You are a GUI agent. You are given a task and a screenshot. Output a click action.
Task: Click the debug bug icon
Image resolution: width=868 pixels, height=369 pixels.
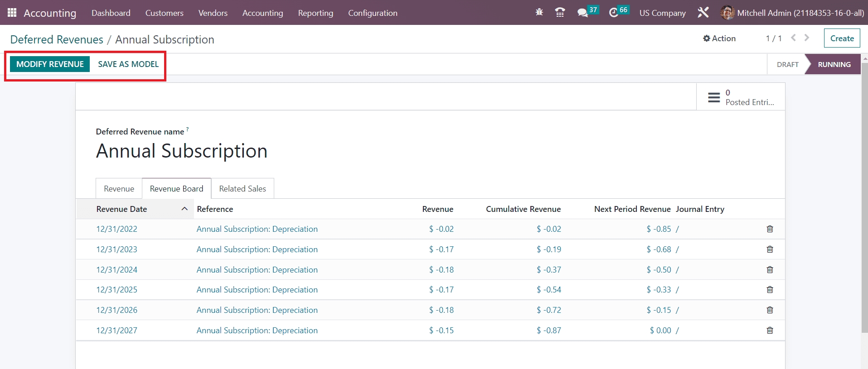pos(539,13)
